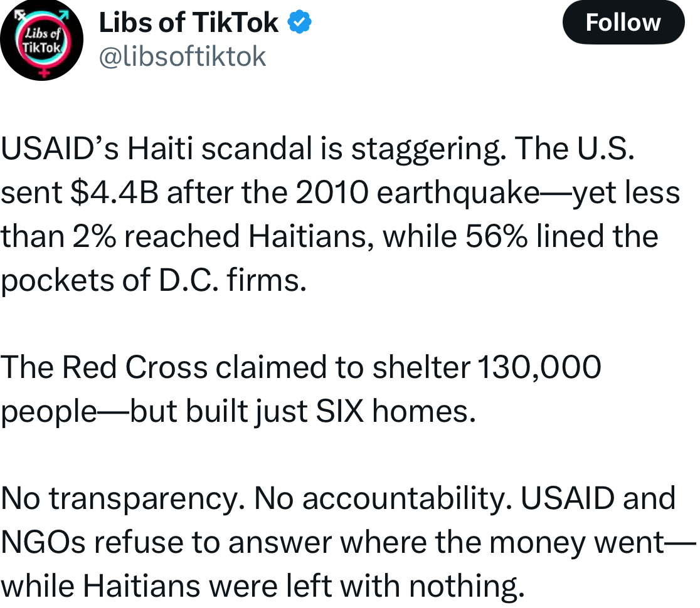The height and width of the screenshot is (608, 700).
Task: Click the Follow button
Action: (x=622, y=23)
